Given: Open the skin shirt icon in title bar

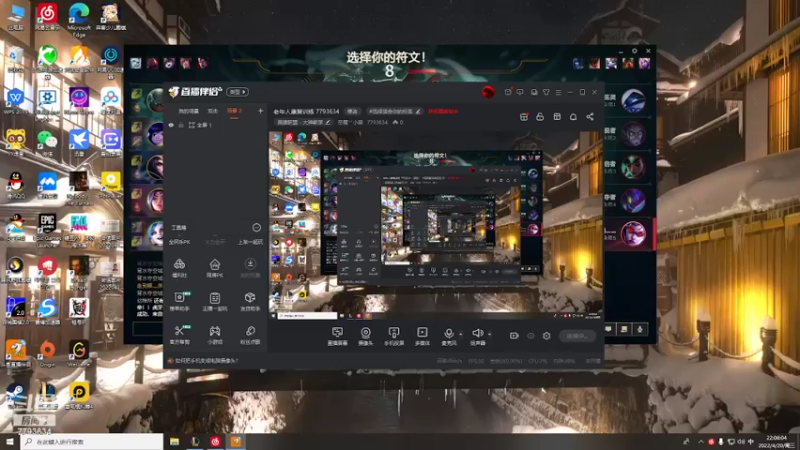Looking at the screenshot, I should point(546,92).
